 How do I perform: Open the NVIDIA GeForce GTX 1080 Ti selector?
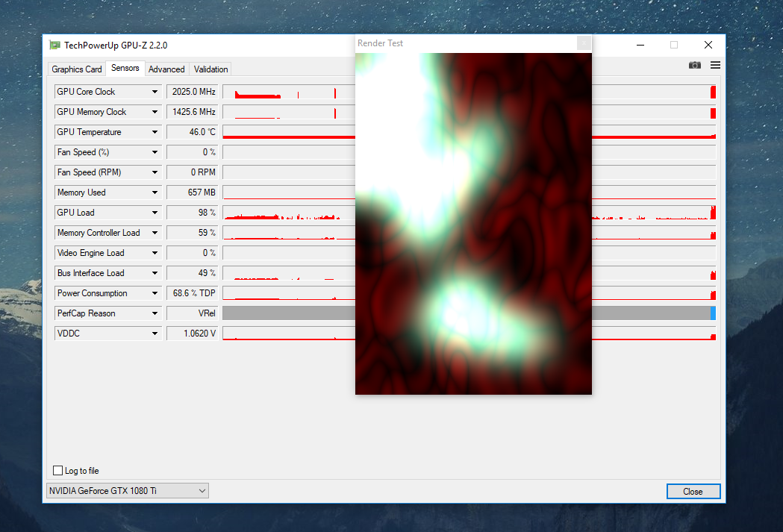[128, 490]
